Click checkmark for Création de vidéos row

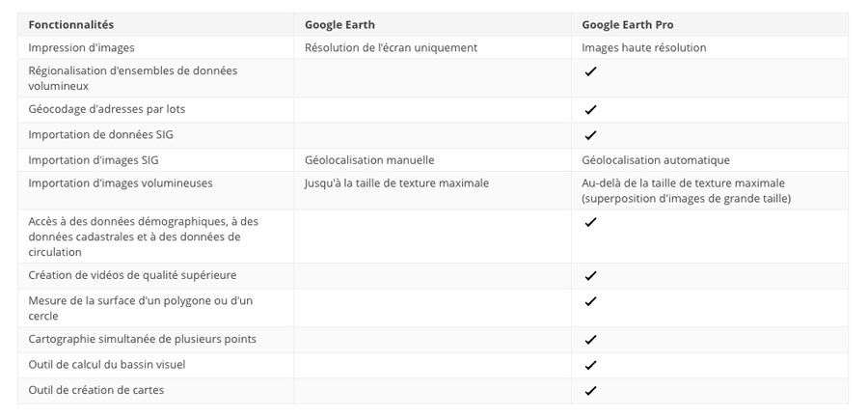click(590, 275)
